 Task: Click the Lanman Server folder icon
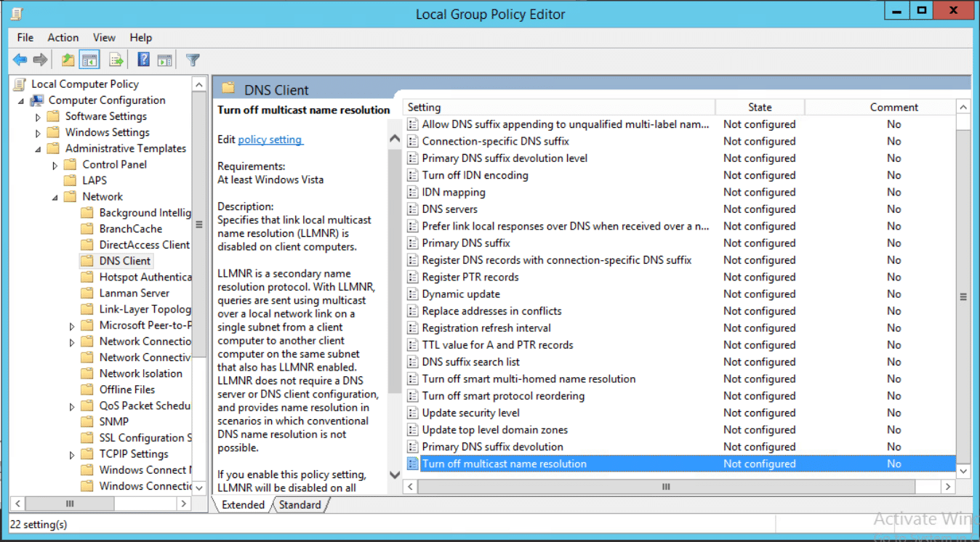[x=87, y=293]
